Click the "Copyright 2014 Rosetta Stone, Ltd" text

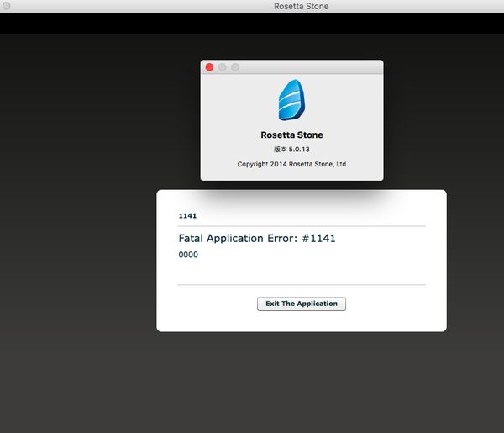pos(291,164)
